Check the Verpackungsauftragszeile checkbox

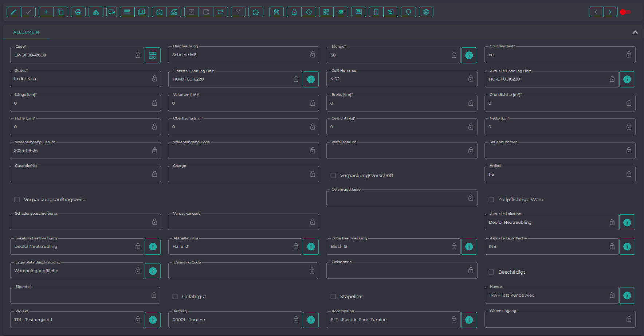pyautogui.click(x=17, y=200)
